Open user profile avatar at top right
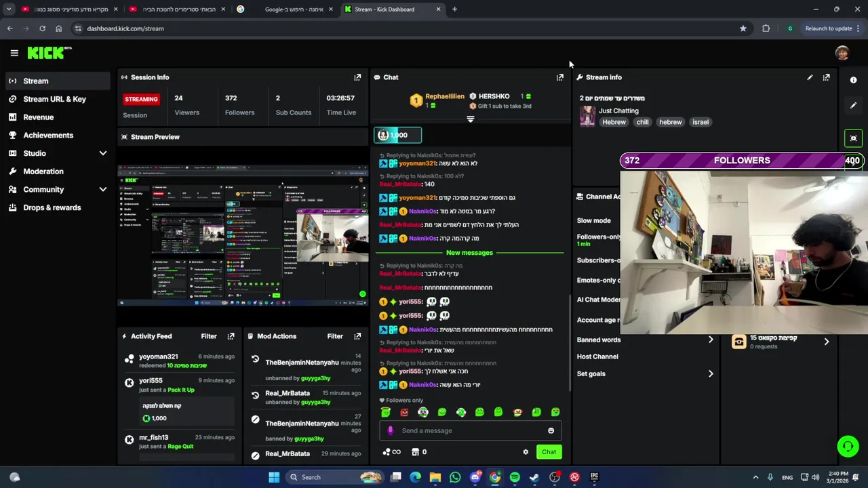 [x=842, y=53]
